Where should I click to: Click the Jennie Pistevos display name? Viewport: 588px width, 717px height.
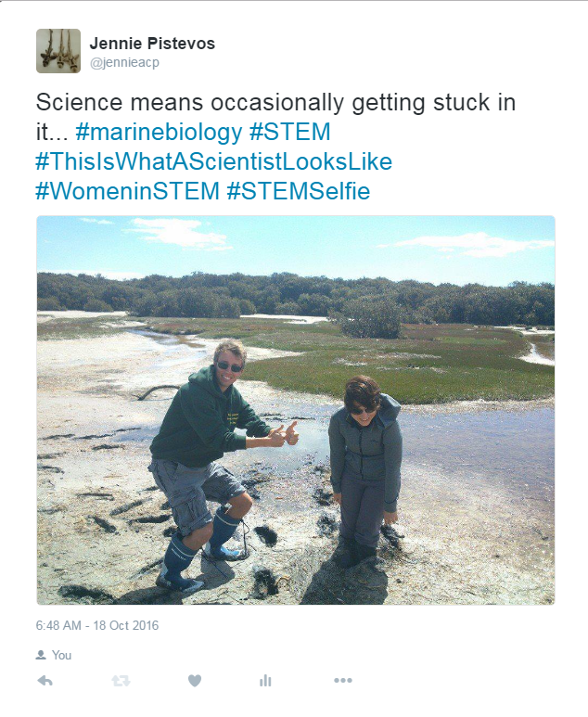pyautogui.click(x=152, y=44)
